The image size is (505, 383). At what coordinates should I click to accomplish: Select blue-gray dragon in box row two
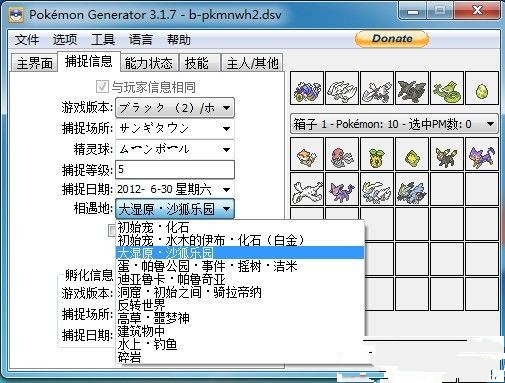pyautogui.click(x=412, y=189)
